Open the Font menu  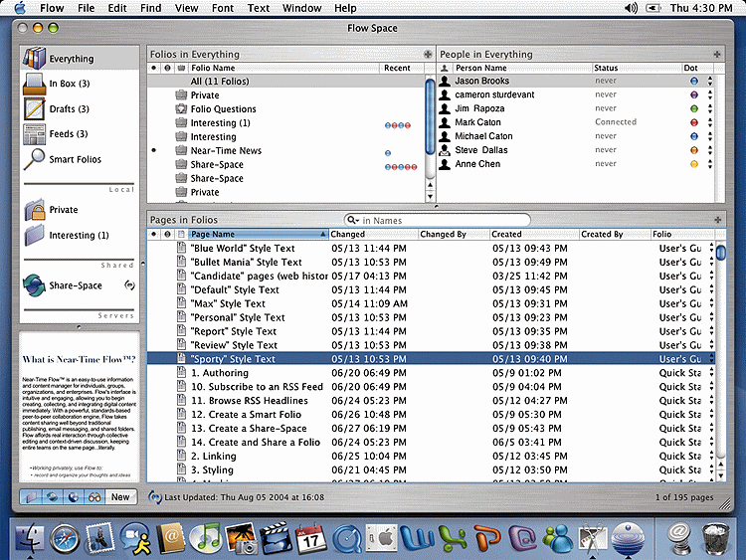[x=223, y=8]
